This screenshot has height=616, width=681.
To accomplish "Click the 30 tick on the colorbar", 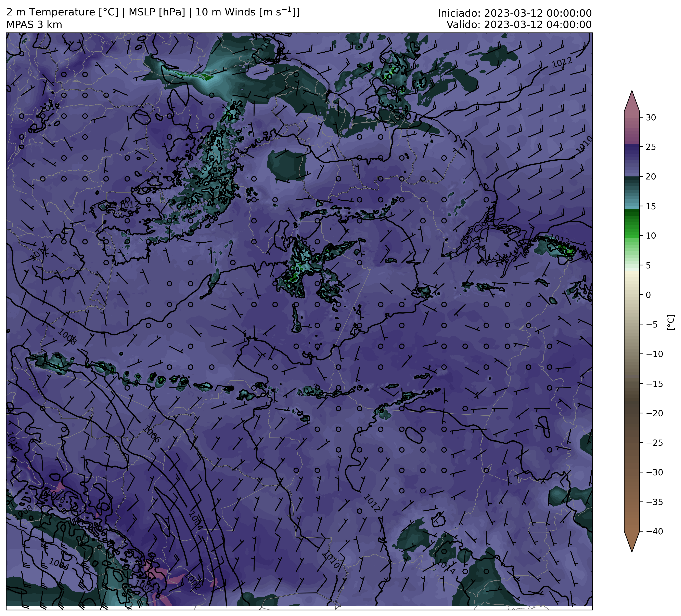I will click(651, 118).
